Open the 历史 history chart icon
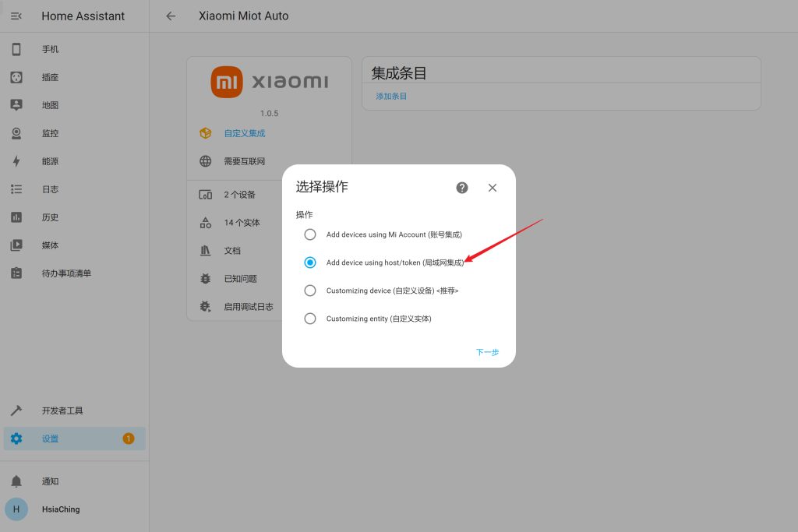The image size is (798, 532). click(16, 217)
